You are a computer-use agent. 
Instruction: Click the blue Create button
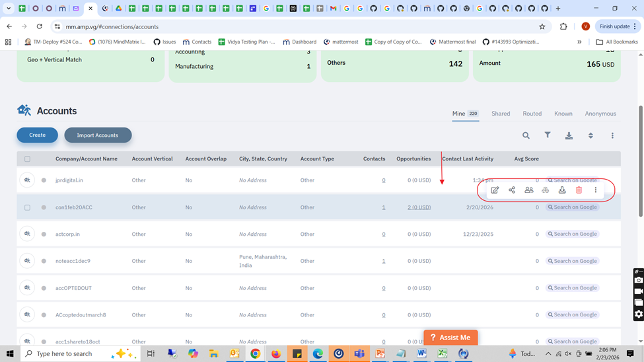pyautogui.click(x=38, y=135)
